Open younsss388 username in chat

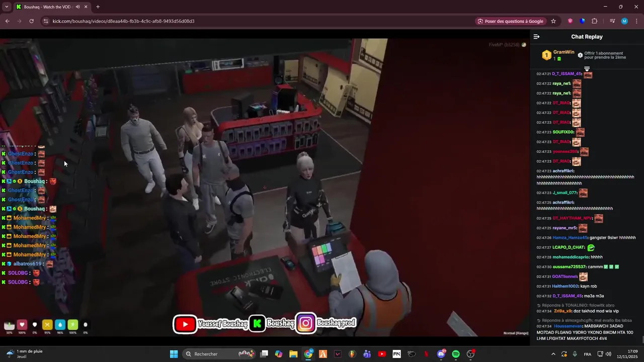pyautogui.click(x=565, y=152)
